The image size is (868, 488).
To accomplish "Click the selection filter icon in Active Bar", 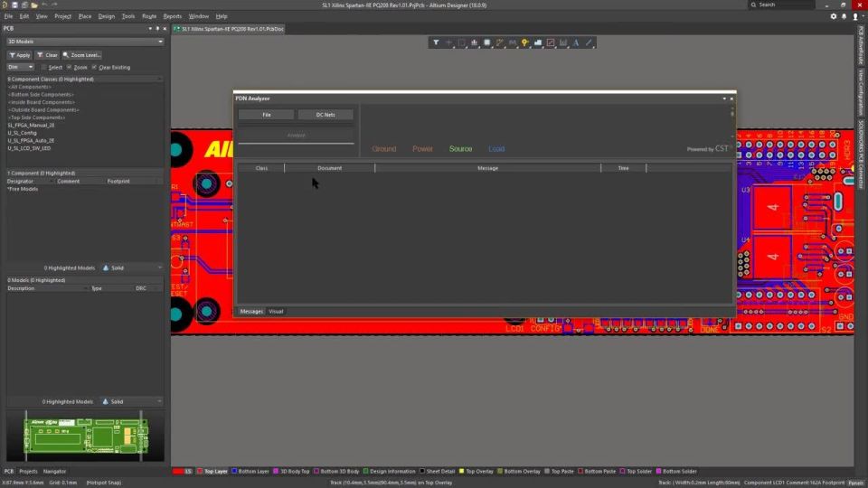I will [x=436, y=42].
